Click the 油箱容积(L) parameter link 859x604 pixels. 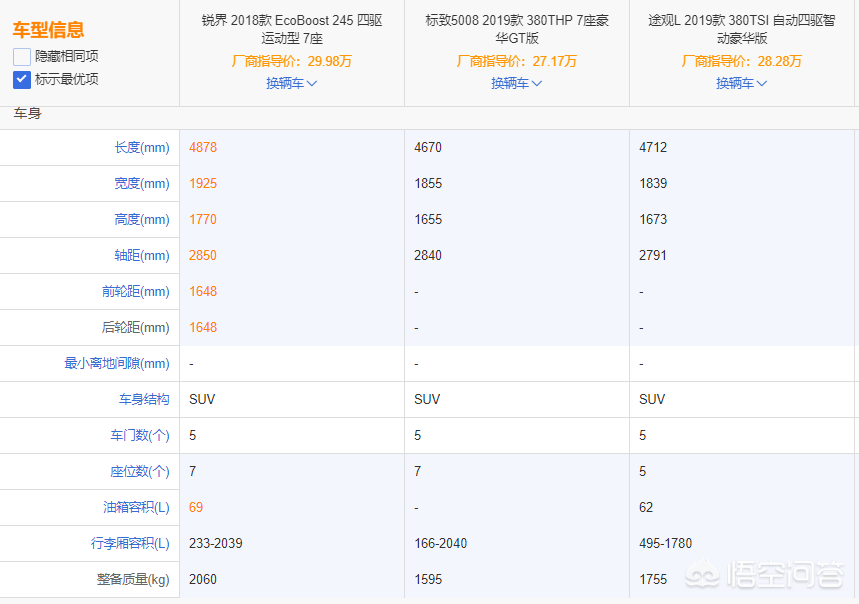click(x=136, y=508)
